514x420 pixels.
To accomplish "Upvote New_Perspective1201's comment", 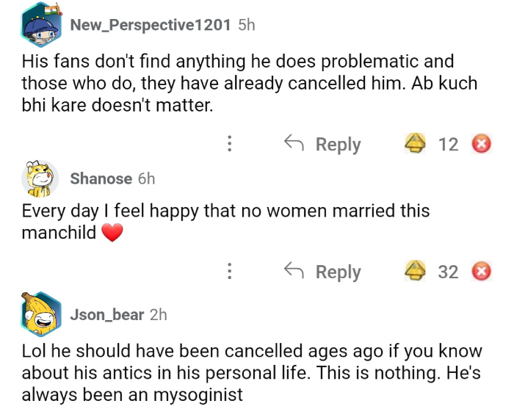I will pos(416,144).
